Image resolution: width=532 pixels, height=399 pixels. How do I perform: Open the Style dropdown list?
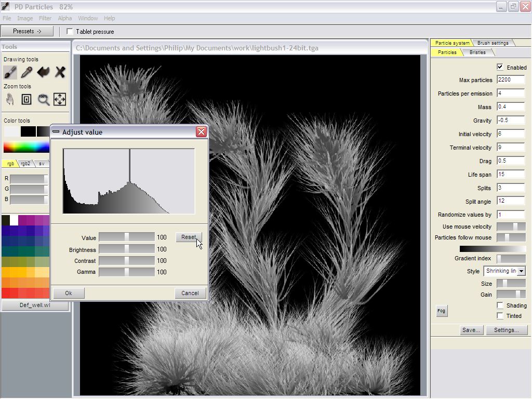[521, 271]
